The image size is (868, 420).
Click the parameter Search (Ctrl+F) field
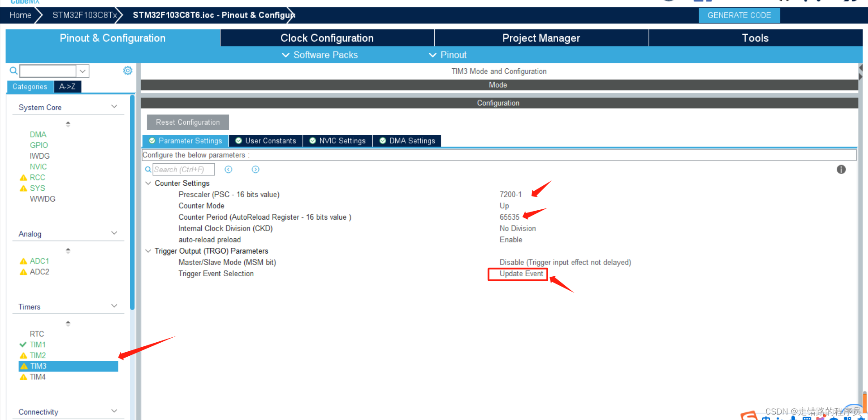point(183,170)
